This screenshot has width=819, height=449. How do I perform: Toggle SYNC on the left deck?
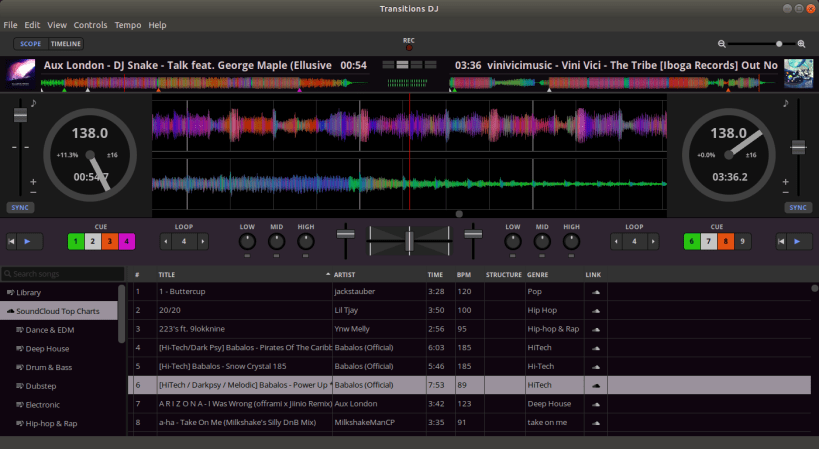[20, 207]
